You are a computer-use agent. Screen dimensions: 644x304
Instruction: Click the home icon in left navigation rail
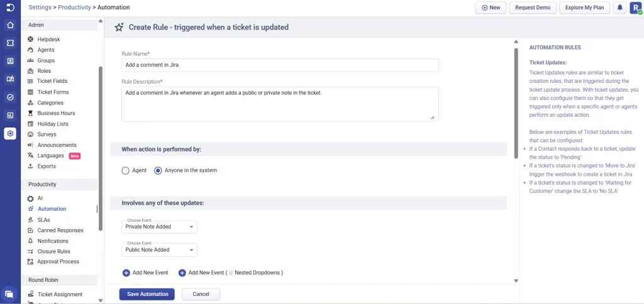[x=10, y=25]
